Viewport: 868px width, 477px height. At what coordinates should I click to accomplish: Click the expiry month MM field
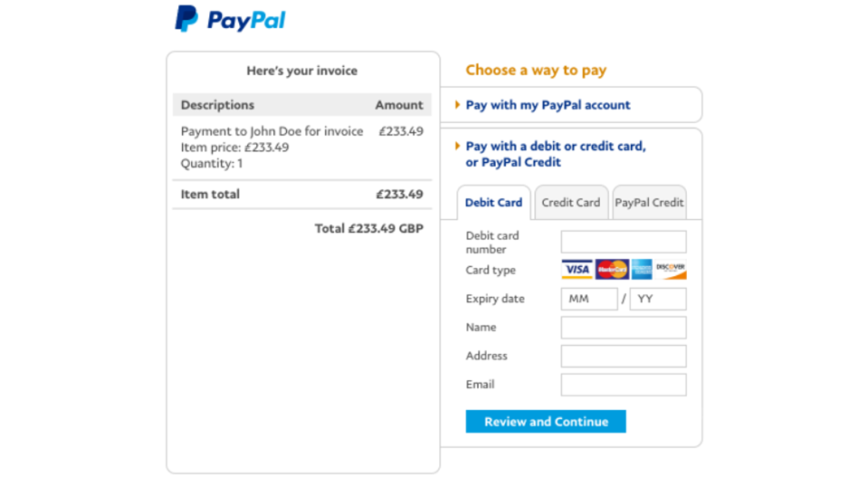pyautogui.click(x=588, y=299)
